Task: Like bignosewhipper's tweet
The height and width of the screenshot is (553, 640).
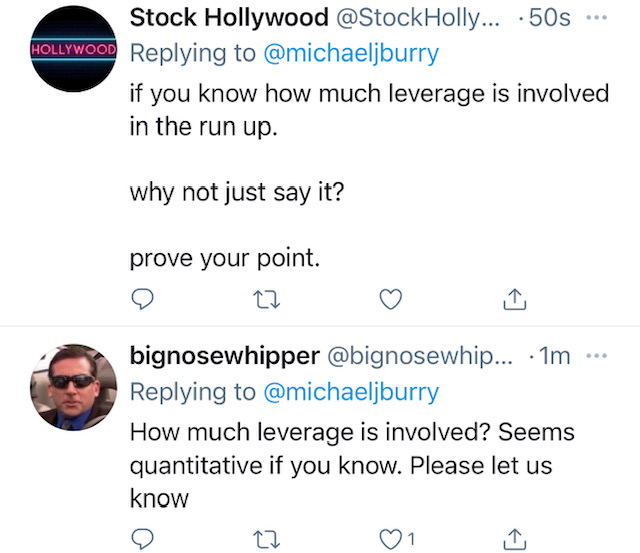Action: point(392,540)
